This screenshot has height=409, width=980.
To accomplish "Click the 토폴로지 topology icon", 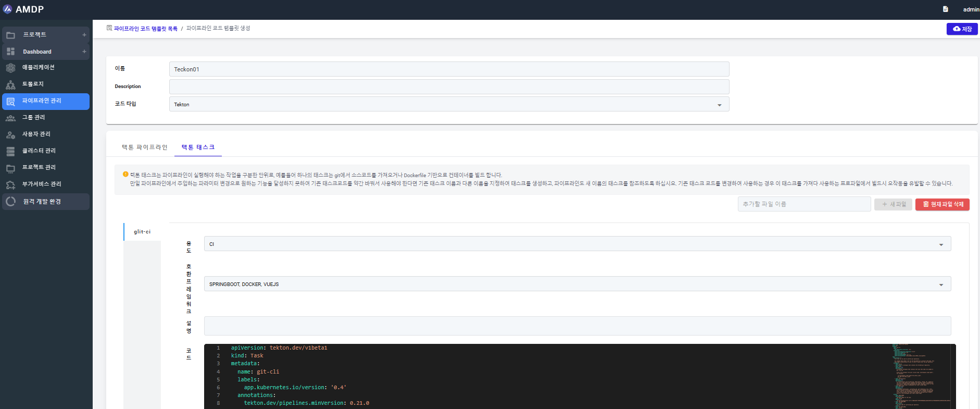I will click(10, 84).
